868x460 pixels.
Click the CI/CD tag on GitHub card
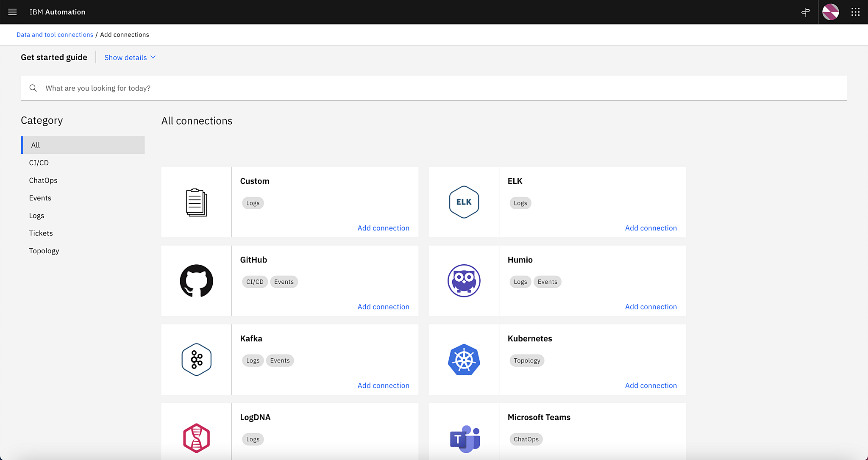(x=255, y=282)
